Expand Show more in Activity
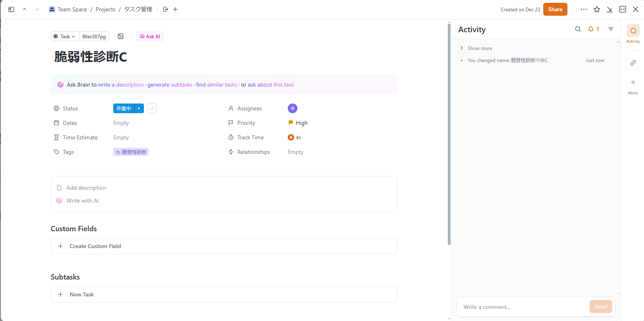 pyautogui.click(x=479, y=48)
